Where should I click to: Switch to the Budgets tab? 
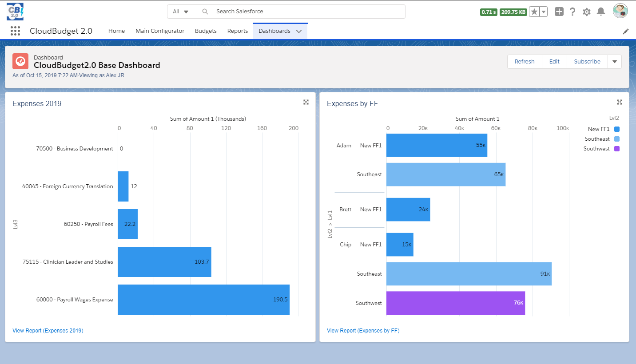(206, 31)
